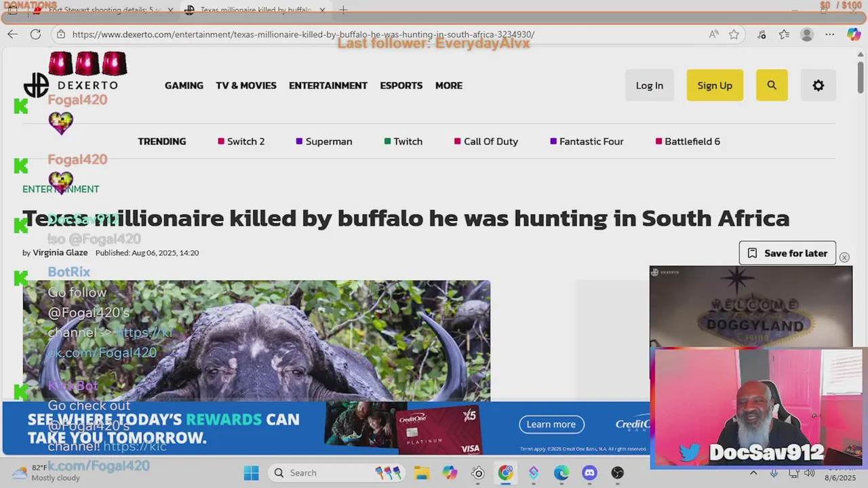Viewport: 868px width, 488px height.
Task: Click the browser back arrow
Action: [x=13, y=35]
